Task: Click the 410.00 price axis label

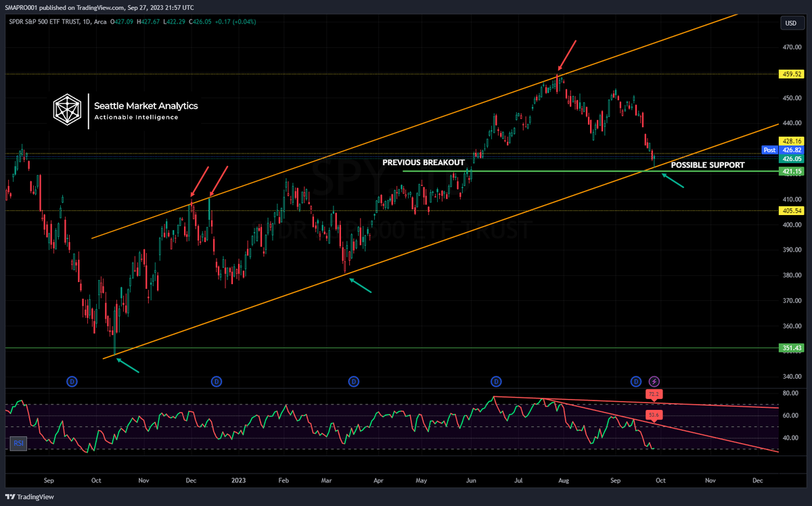Action: point(792,200)
